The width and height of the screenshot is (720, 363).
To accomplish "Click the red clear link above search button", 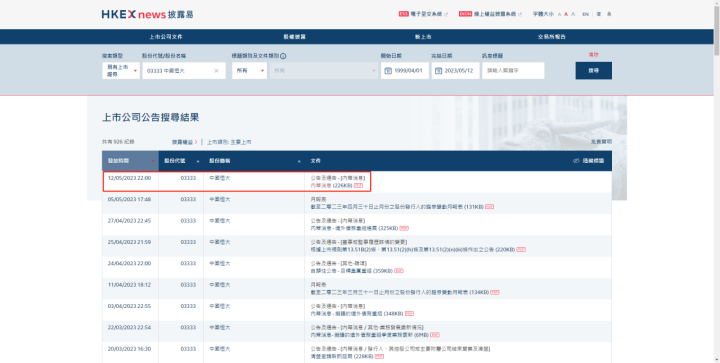I will [x=594, y=55].
